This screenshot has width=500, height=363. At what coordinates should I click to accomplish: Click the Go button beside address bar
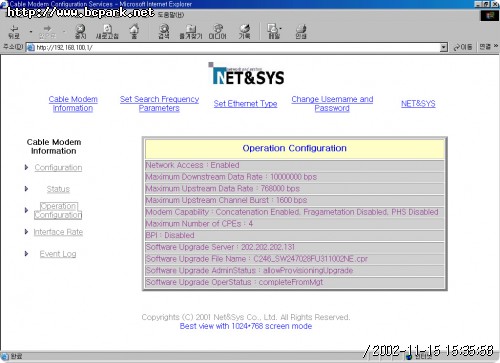(x=463, y=47)
